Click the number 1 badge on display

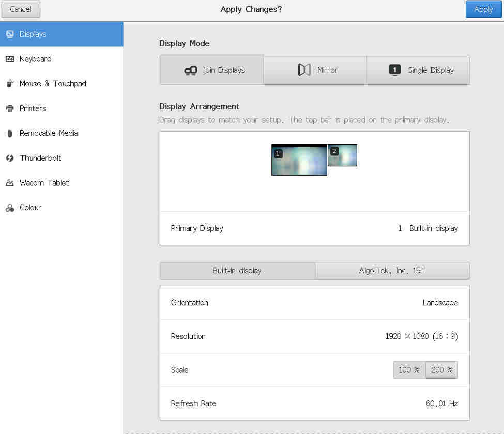(x=278, y=153)
